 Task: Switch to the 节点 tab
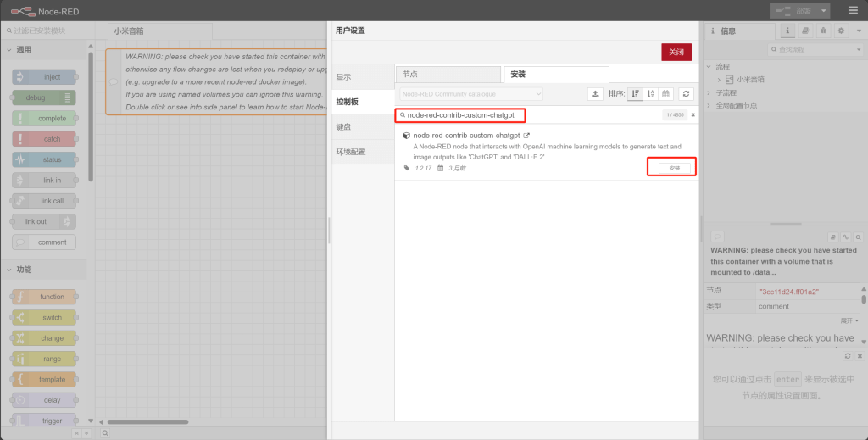coord(448,74)
